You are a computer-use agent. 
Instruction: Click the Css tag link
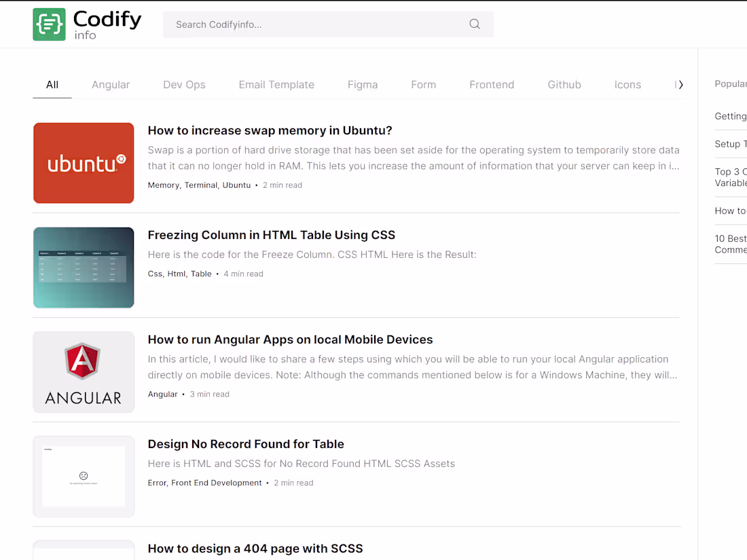(155, 274)
